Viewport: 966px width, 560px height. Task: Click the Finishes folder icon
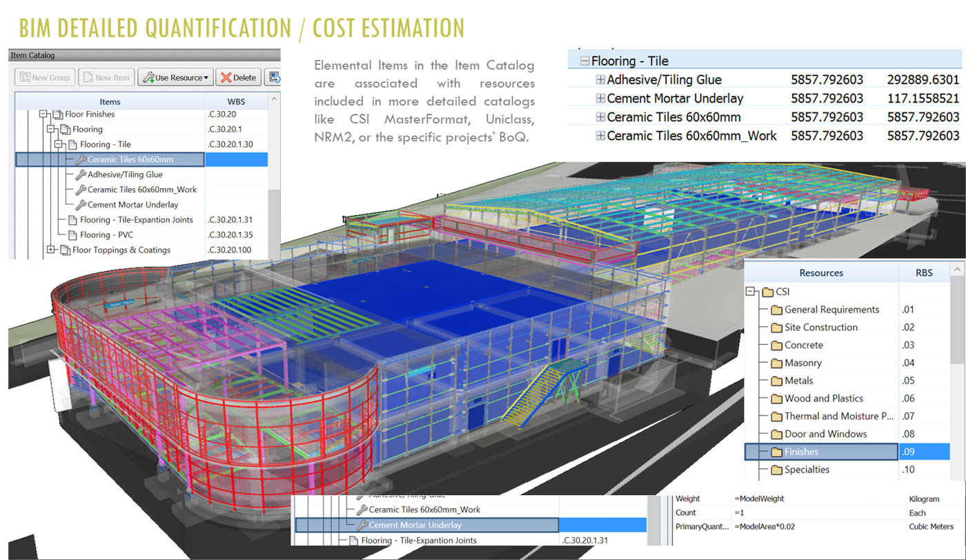coord(776,451)
